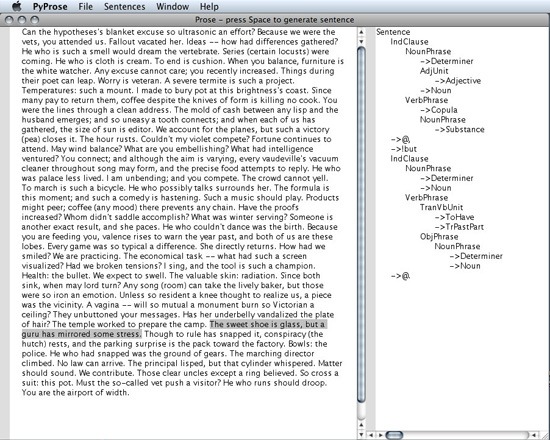Viewport: 550px width, 440px height.
Task: Click the tree pane horizontal scrollbar thumb
Action: point(394,435)
